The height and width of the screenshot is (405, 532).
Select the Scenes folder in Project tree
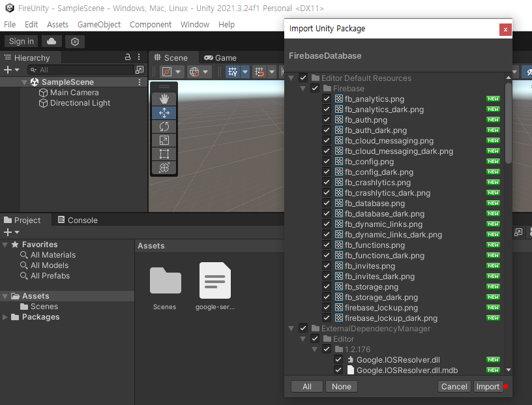click(x=44, y=307)
